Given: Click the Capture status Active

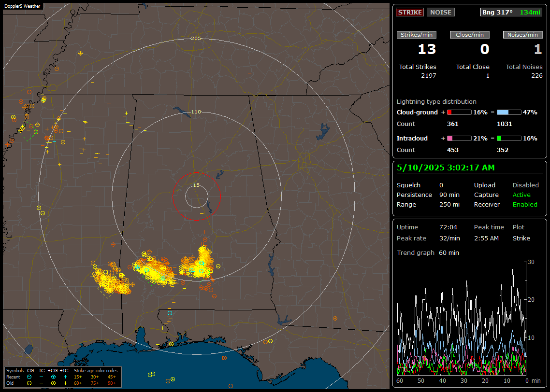Looking at the screenshot, I should (521, 195).
